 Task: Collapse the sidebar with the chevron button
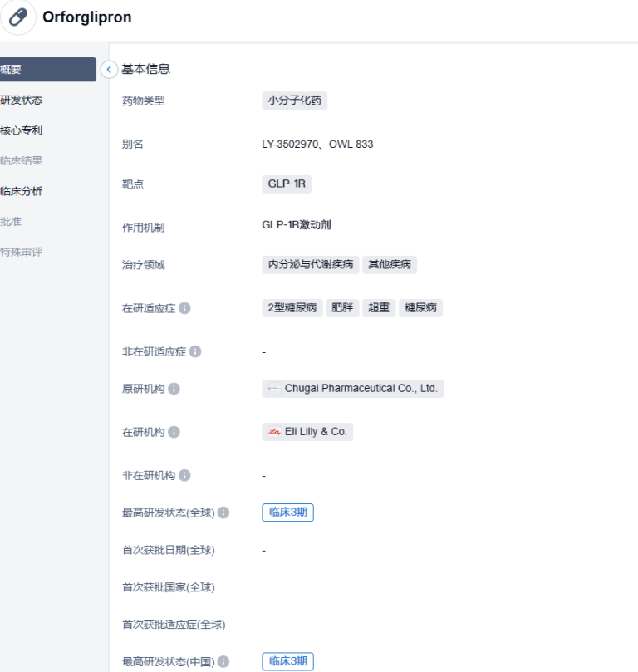tap(109, 70)
